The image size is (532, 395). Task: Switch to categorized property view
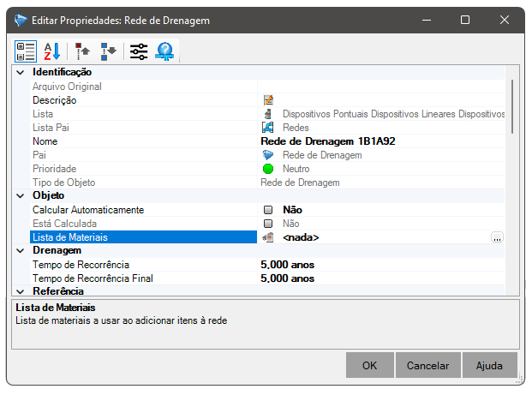tap(26, 51)
